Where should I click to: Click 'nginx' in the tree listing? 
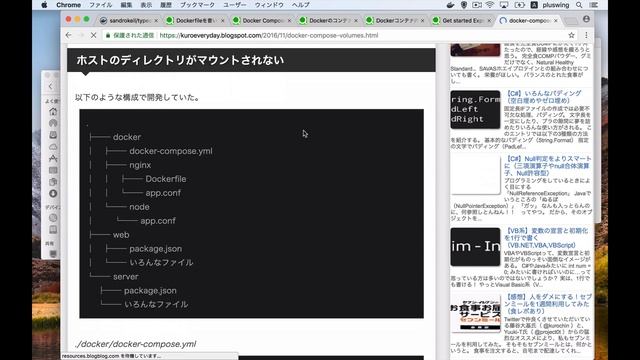click(x=140, y=165)
